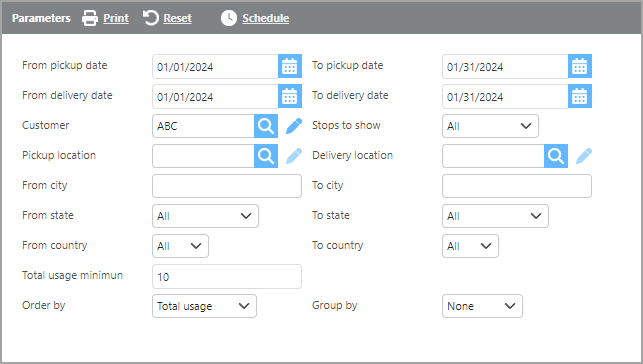Click the Schedule clock icon
The image size is (643, 364).
pos(229,18)
